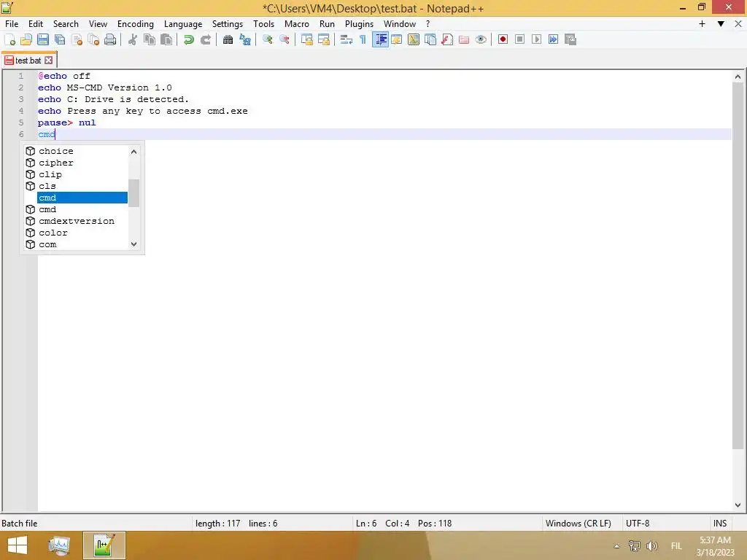Copy the selection with the Copy icon
Viewport: 747px width, 560px height.
click(150, 39)
